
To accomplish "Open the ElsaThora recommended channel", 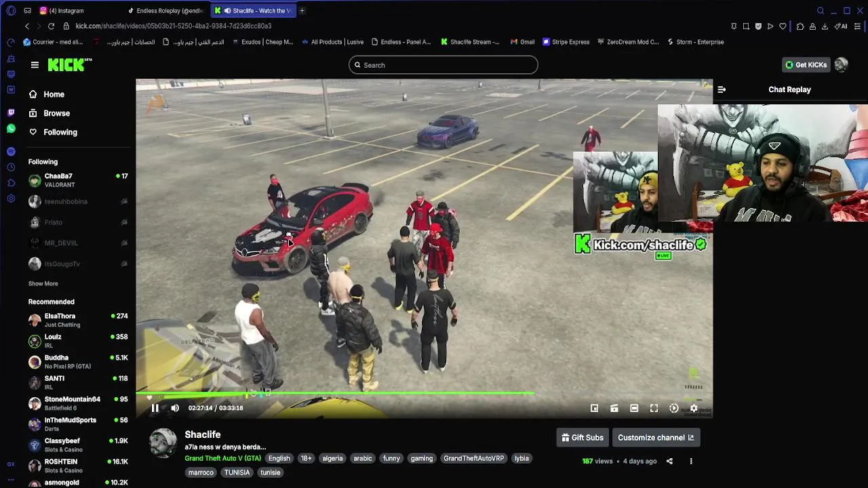I will tap(78, 320).
